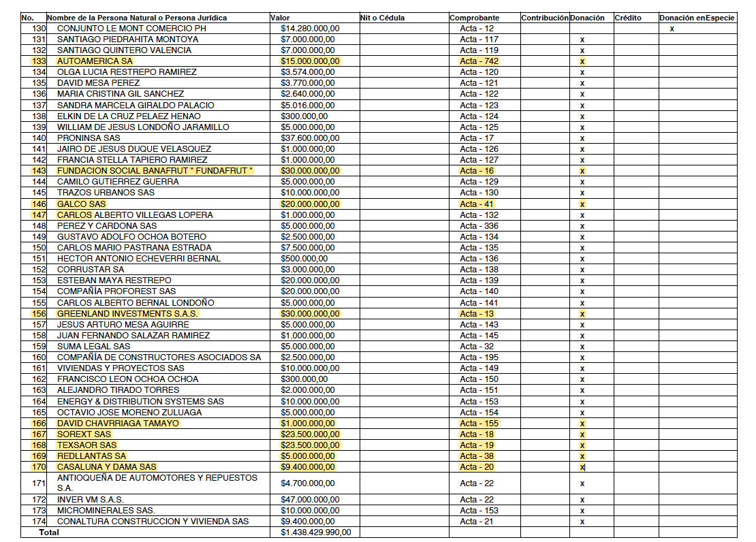
Task: Click the 'Donación enEspecie' column header
Action: pyautogui.click(x=697, y=18)
